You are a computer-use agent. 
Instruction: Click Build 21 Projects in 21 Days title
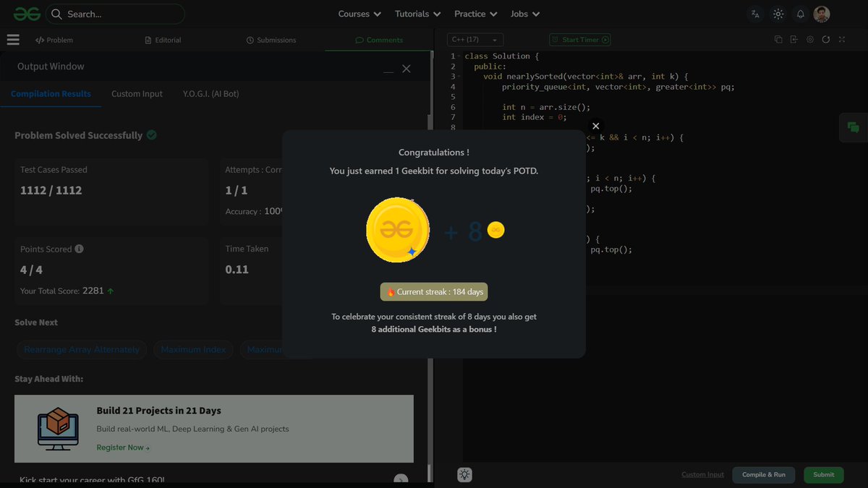coord(159,411)
